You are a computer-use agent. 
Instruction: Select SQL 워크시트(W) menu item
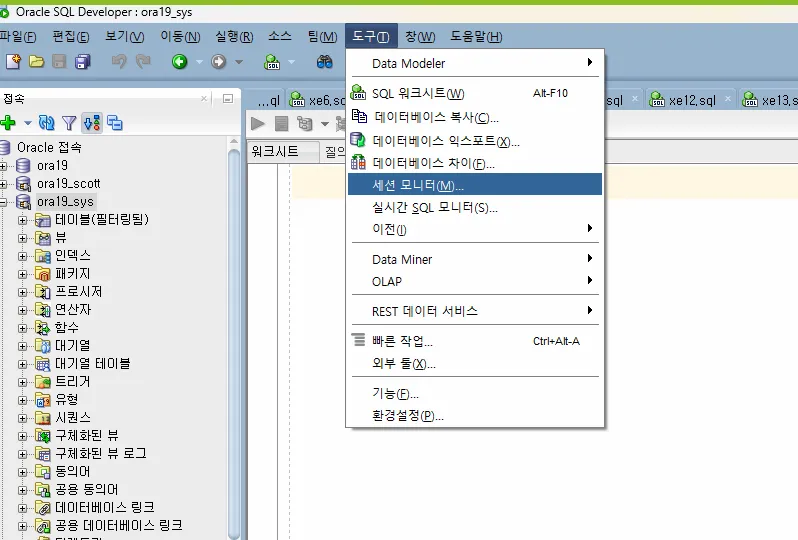point(475,94)
